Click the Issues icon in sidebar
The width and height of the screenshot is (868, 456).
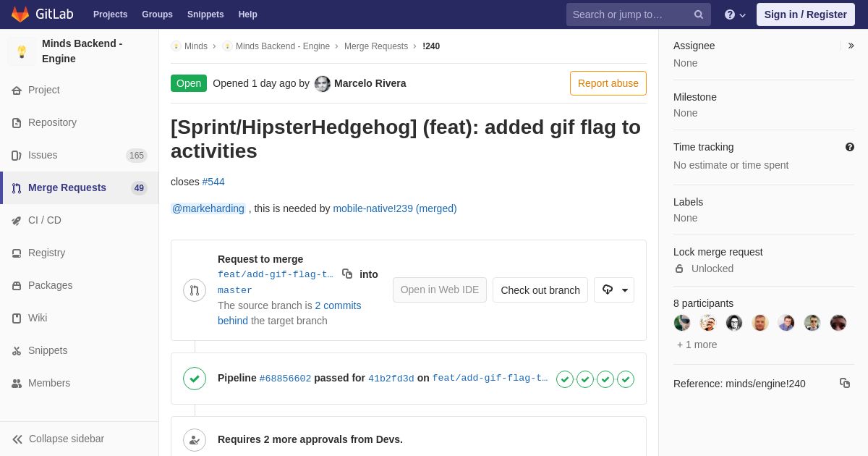[x=17, y=156]
